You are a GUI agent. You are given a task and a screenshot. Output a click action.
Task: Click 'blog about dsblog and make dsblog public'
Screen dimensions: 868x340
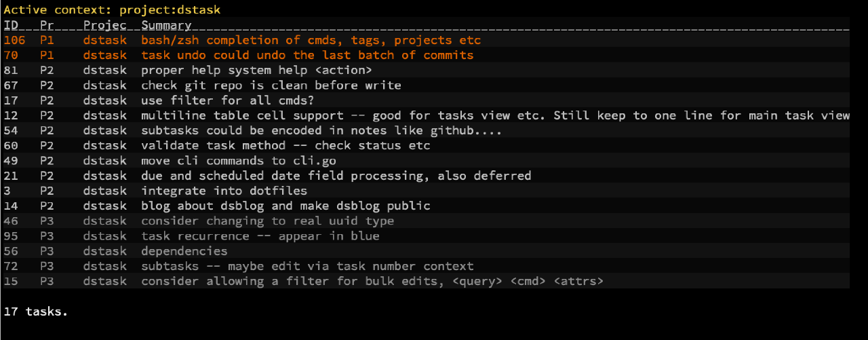tap(285, 206)
